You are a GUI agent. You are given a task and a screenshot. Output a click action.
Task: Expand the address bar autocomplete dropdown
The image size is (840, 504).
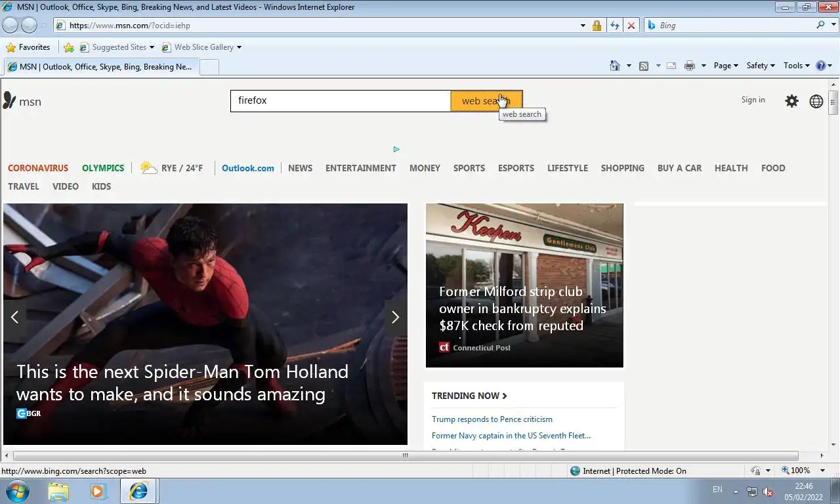pyautogui.click(x=583, y=26)
